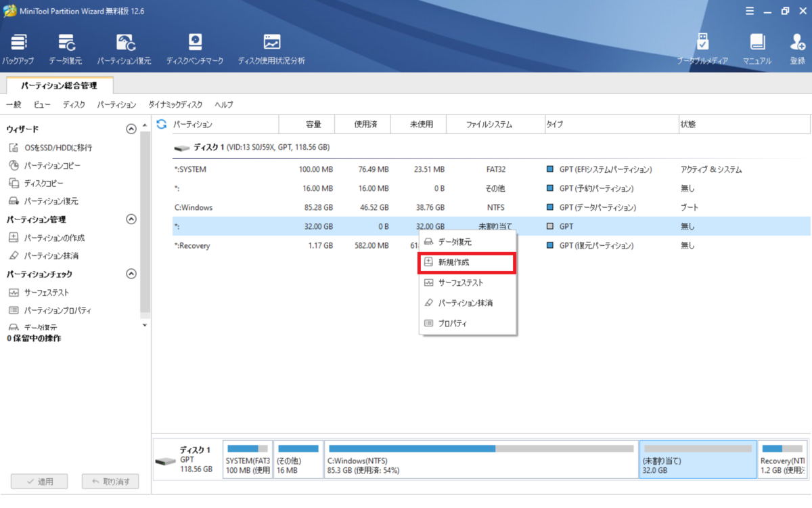Select (その他) 16 MB block in disk map
Viewport: 812px width, 508px height.
(298, 459)
